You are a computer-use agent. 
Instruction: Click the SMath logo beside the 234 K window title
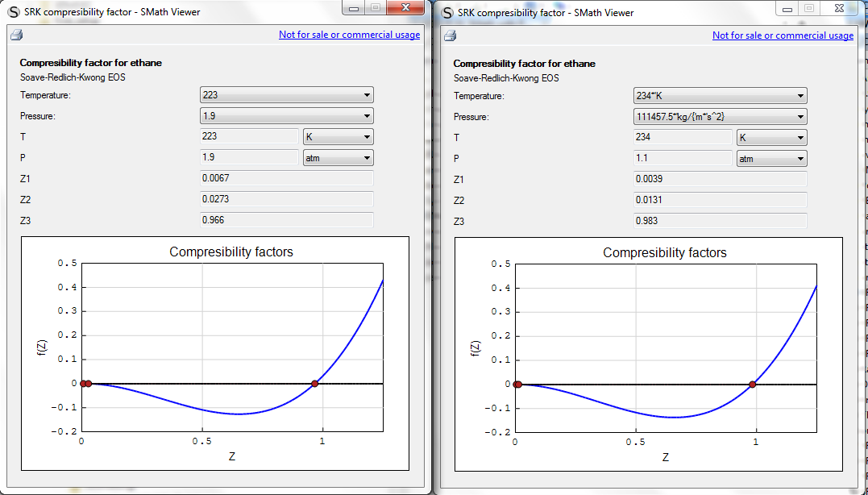446,12
